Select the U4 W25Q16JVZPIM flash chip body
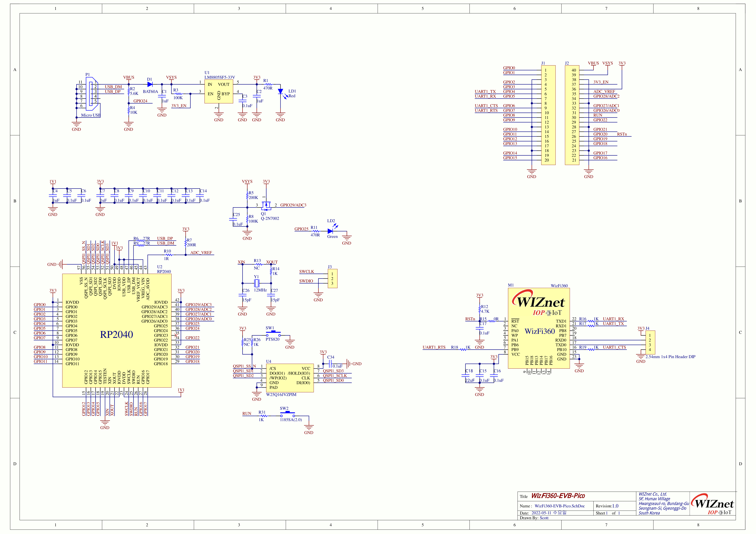756x534 pixels. pyautogui.click(x=290, y=378)
